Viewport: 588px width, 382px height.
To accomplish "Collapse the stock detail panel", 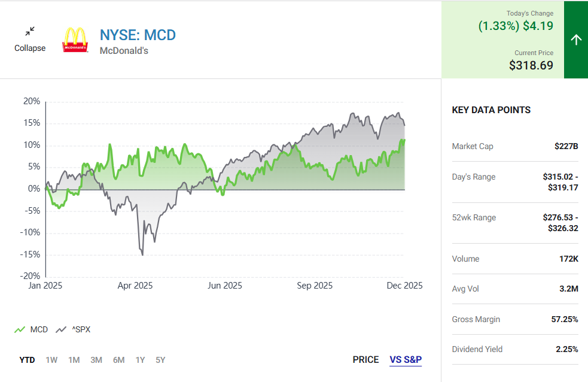I will 30,48.
